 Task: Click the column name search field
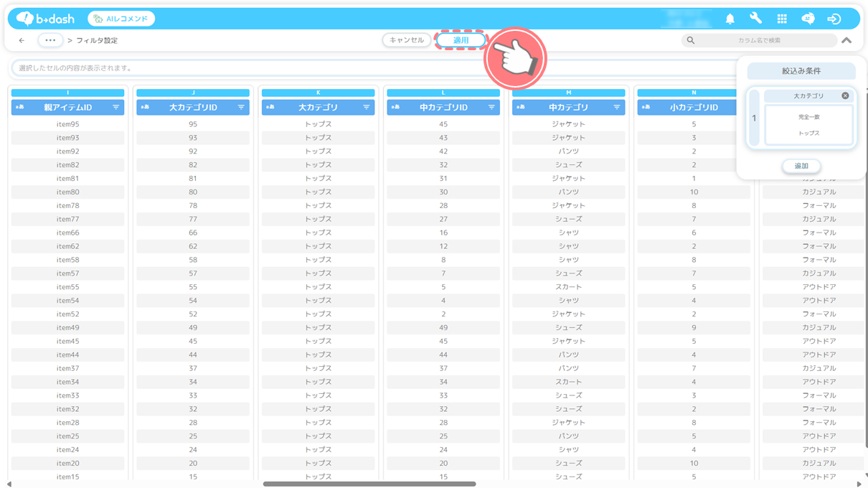click(x=759, y=41)
